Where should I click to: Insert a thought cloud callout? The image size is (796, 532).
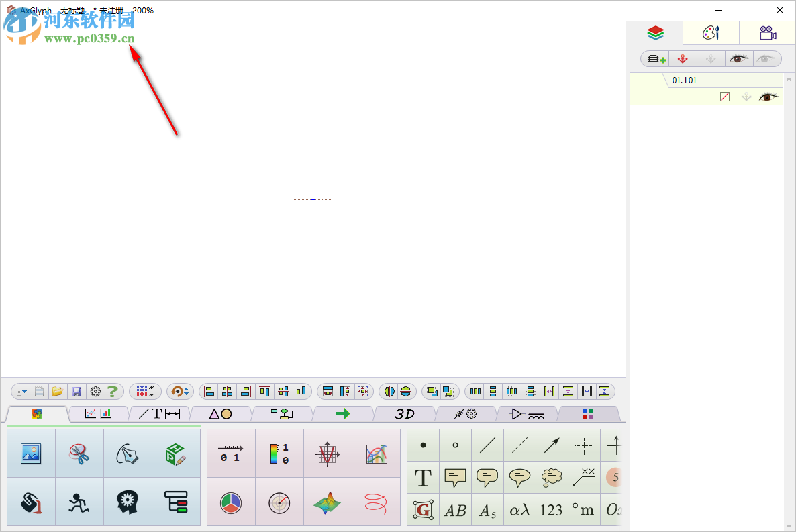[x=552, y=477]
